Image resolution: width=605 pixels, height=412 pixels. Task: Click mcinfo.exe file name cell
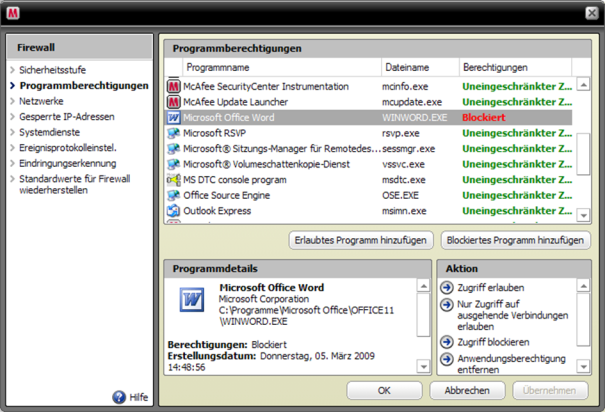405,86
